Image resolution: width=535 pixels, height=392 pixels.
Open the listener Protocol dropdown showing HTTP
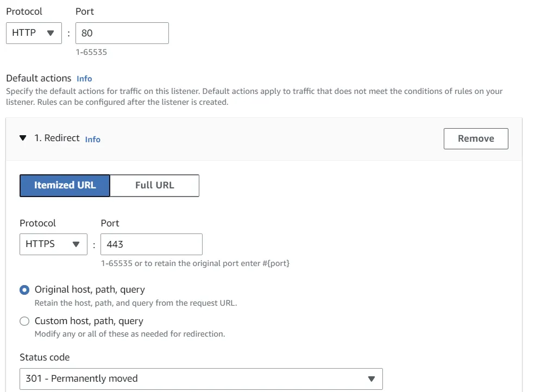33,33
